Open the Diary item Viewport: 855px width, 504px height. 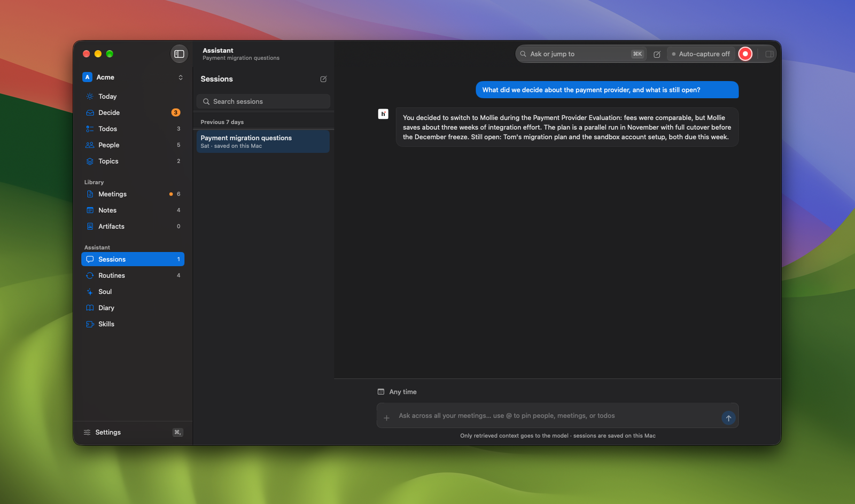pyautogui.click(x=133, y=308)
